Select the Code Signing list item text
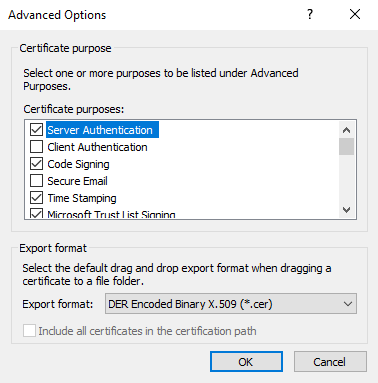Viewport: 378px width, 383px height. (78, 164)
